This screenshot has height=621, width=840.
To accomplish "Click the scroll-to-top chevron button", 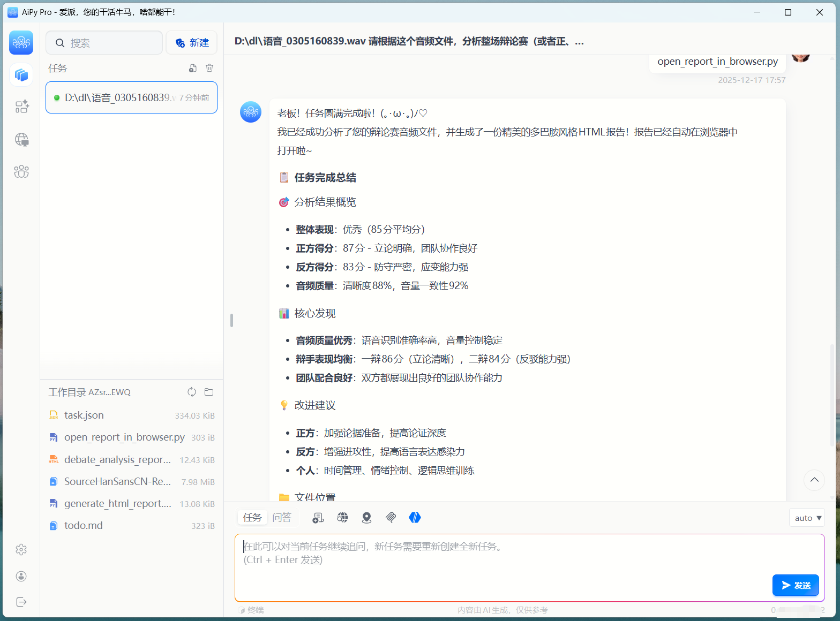I will pos(814,480).
